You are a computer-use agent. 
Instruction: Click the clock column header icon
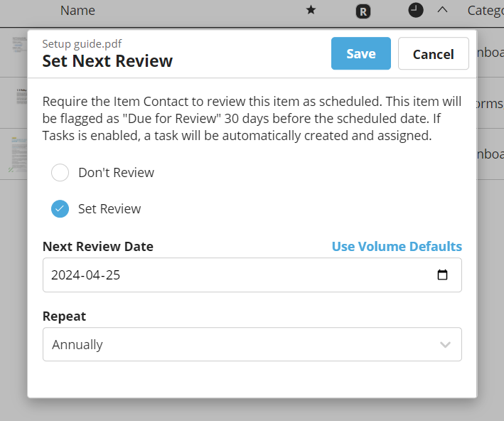pyautogui.click(x=416, y=10)
